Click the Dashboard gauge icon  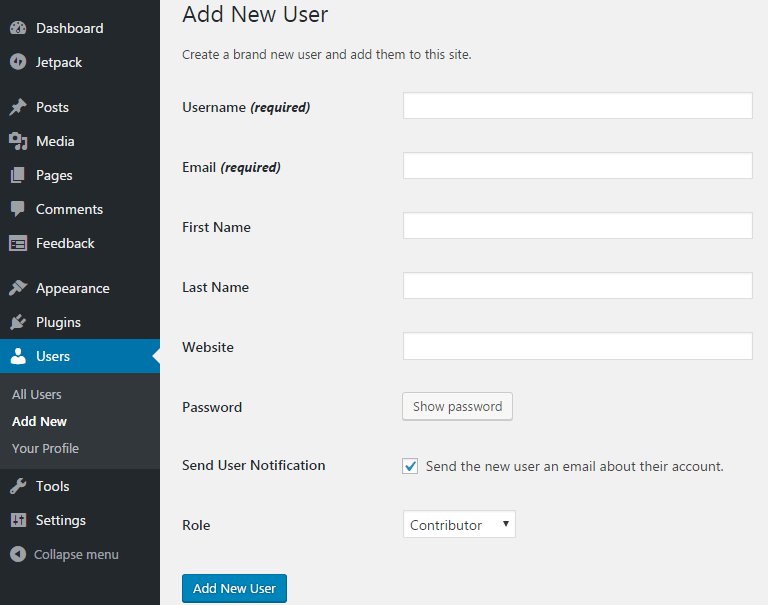18,28
